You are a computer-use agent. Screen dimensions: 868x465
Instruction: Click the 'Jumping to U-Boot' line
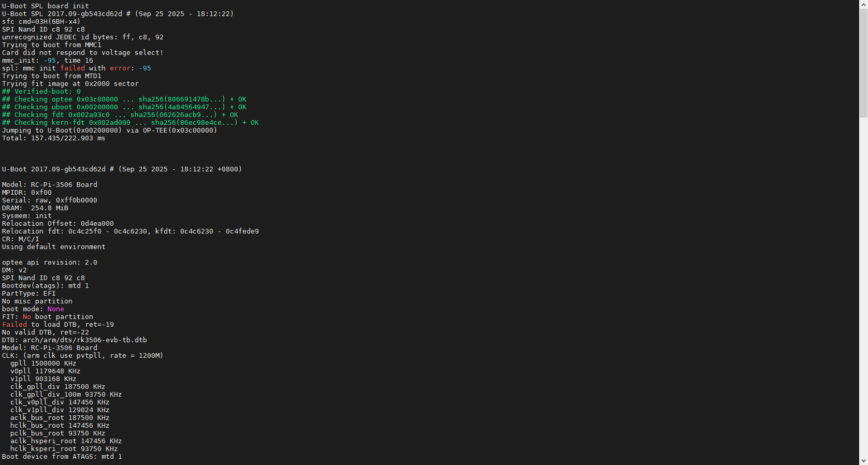point(109,130)
